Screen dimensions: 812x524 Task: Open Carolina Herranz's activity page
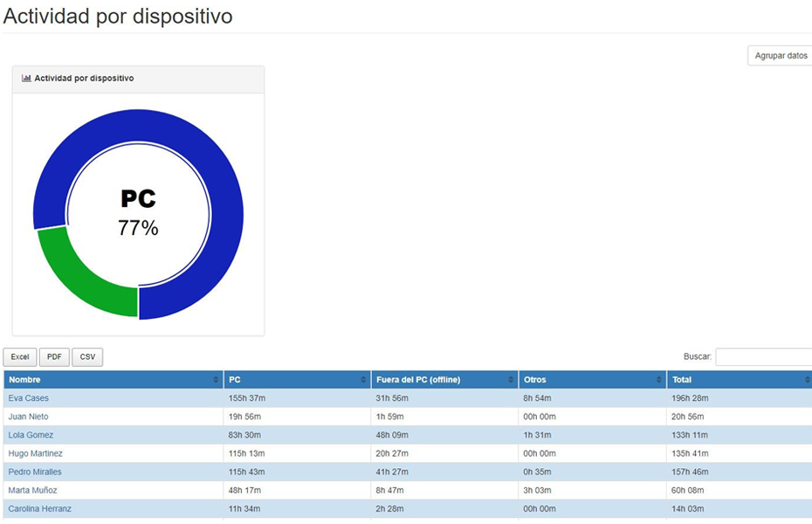[x=39, y=508]
